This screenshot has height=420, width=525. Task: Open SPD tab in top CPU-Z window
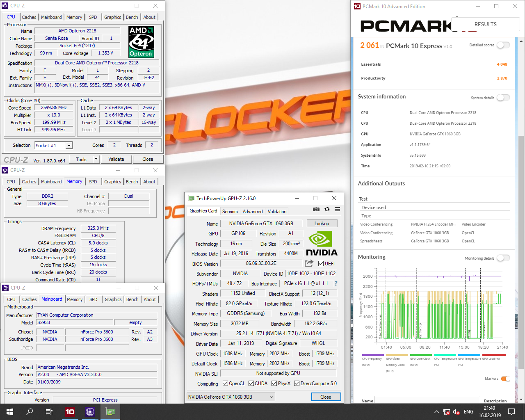coord(93,17)
